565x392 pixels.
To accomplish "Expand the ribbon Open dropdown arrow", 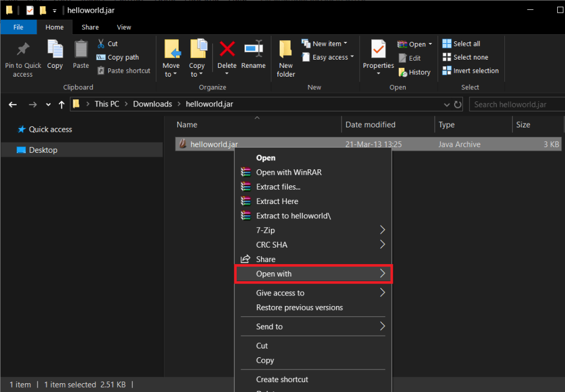I will coord(430,44).
